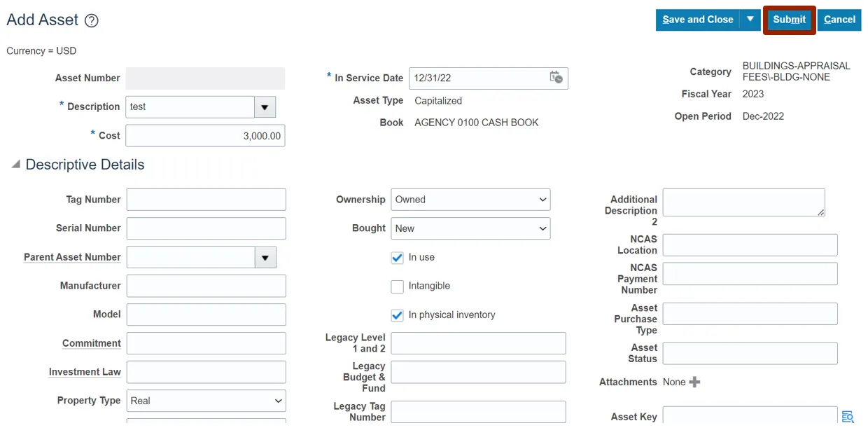Click the plus icon to add attachments
868x442 pixels.
[x=694, y=382]
